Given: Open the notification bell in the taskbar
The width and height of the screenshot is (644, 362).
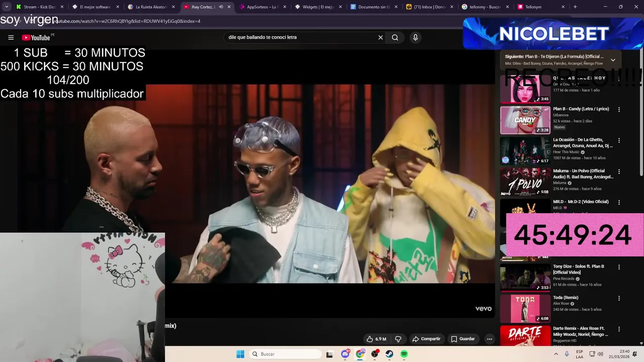Looking at the screenshot, I should pos(635,354).
